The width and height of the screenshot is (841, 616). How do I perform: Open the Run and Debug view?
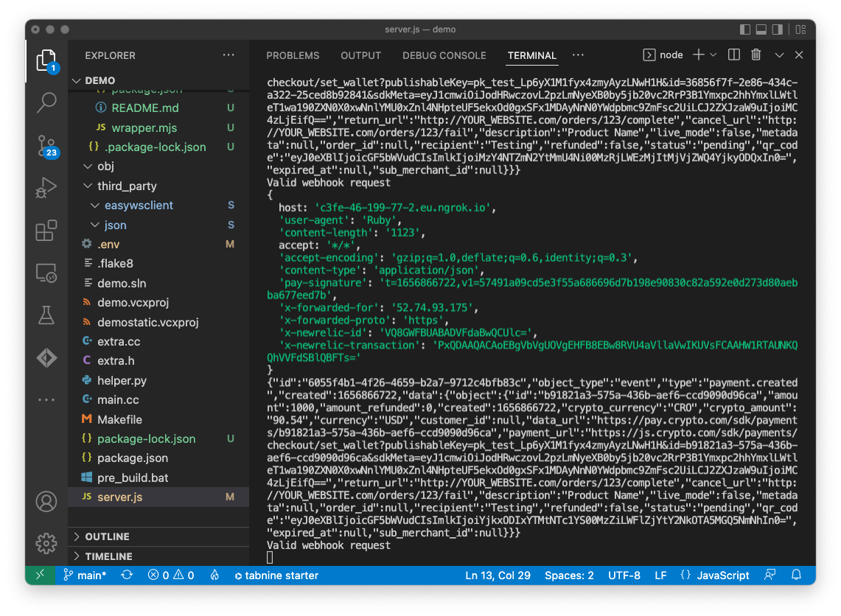click(46, 188)
